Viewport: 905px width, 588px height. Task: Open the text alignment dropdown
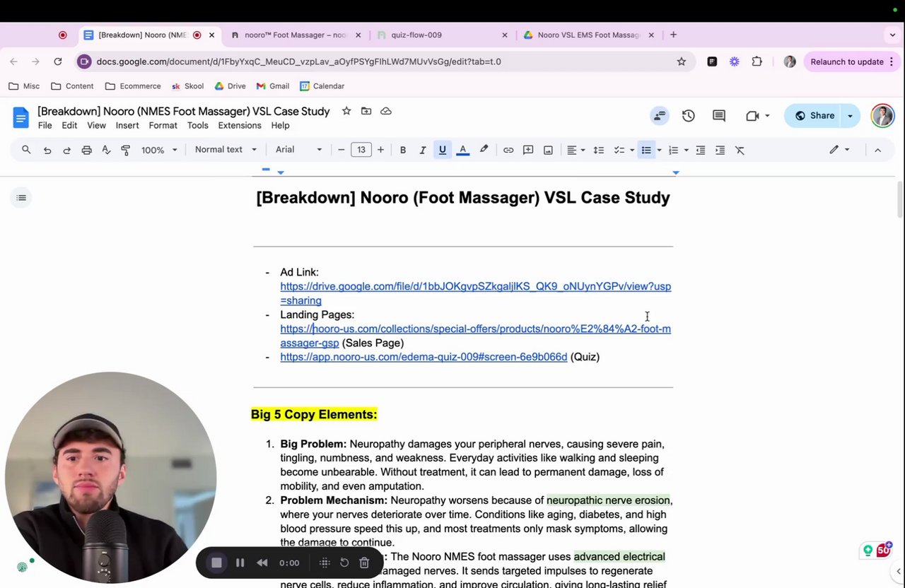575,150
